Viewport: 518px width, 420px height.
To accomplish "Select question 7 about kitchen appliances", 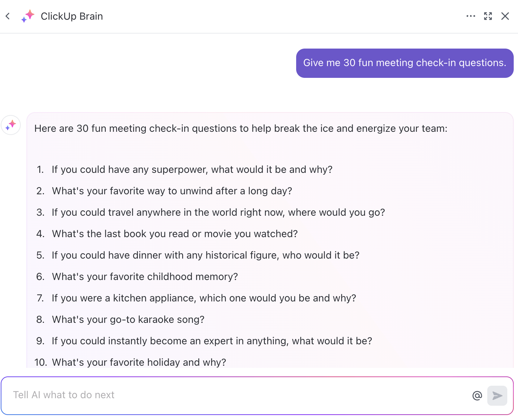I will (x=204, y=298).
